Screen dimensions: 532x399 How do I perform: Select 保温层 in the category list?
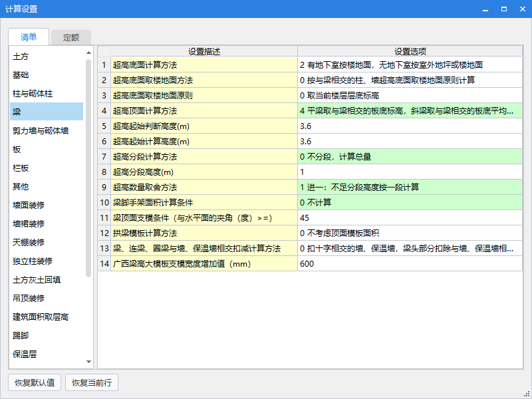[x=47, y=354]
